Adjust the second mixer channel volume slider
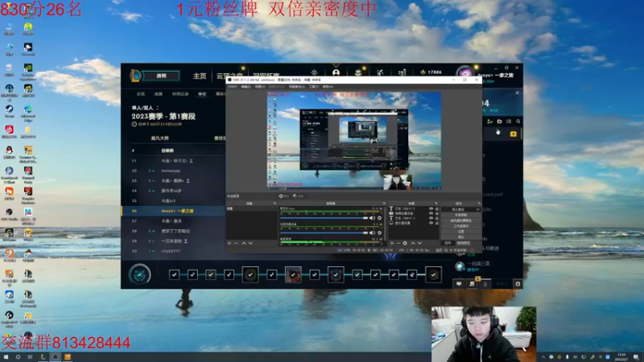644x362 pixels. [x=324, y=232]
